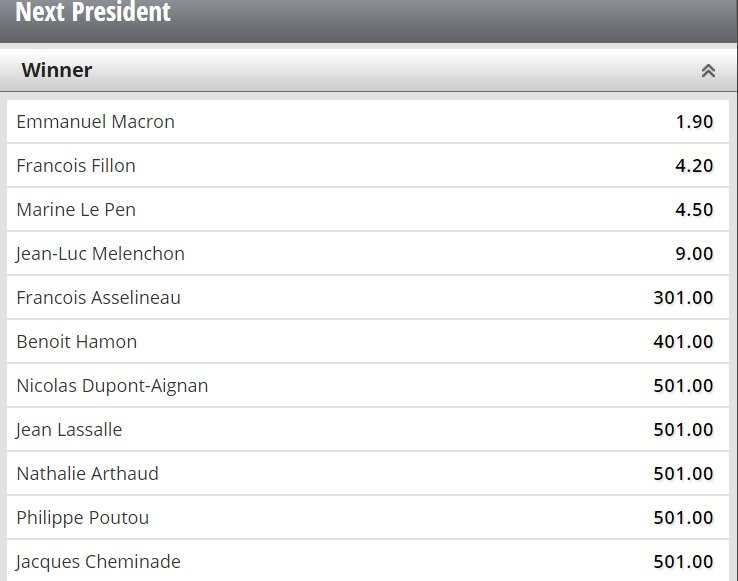Click the Emmanuel Macron name
This screenshot has width=738, height=581.
pos(96,122)
